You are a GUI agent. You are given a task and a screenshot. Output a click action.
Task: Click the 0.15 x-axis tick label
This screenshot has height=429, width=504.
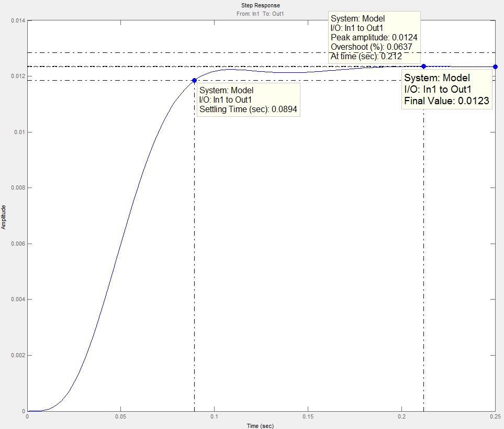pyautogui.click(x=308, y=417)
